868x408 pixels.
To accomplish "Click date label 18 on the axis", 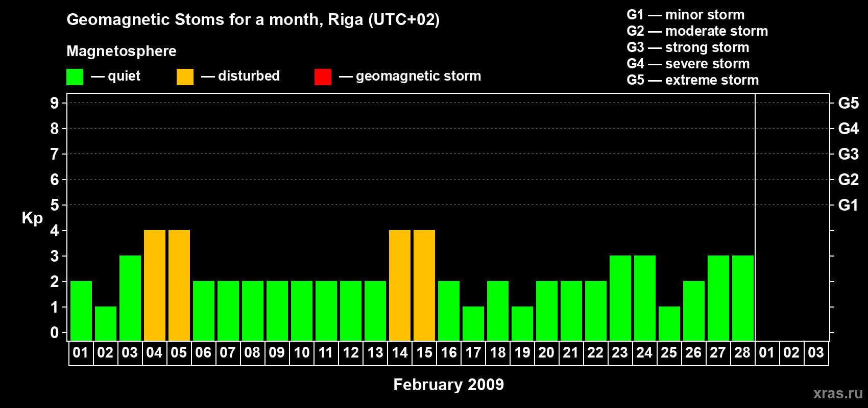I will [x=498, y=352].
